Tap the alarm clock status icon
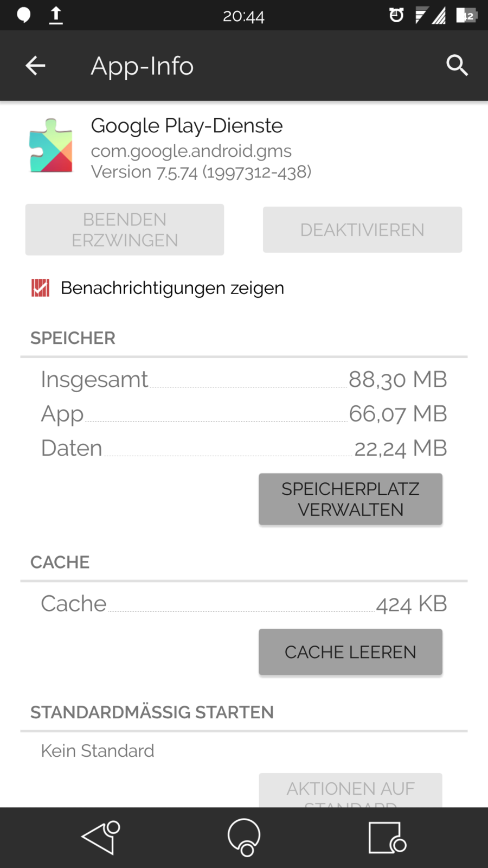Screen dimensions: 488x868 click(396, 15)
